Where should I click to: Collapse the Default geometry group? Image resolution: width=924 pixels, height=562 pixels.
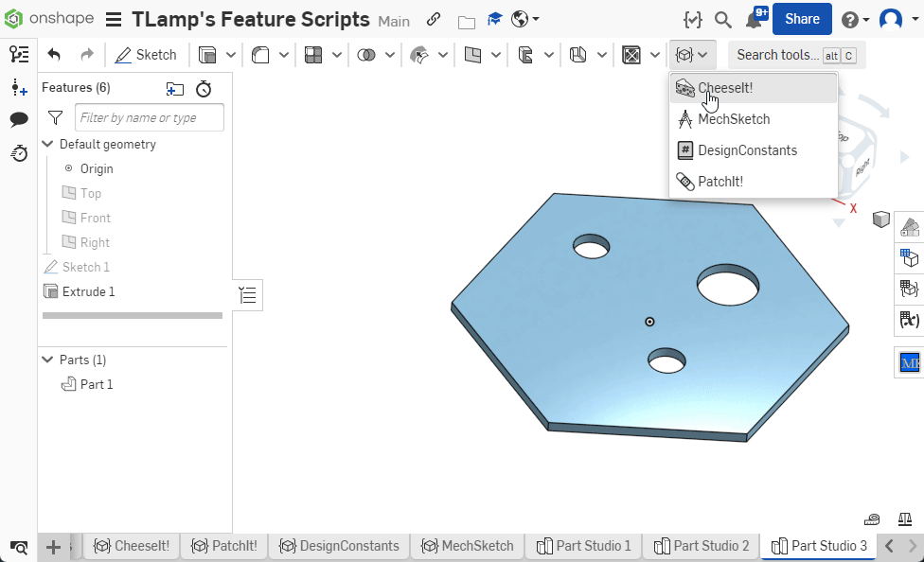47,144
